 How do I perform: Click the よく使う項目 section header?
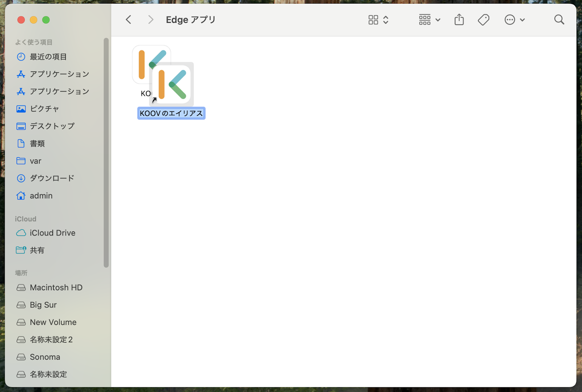[34, 42]
